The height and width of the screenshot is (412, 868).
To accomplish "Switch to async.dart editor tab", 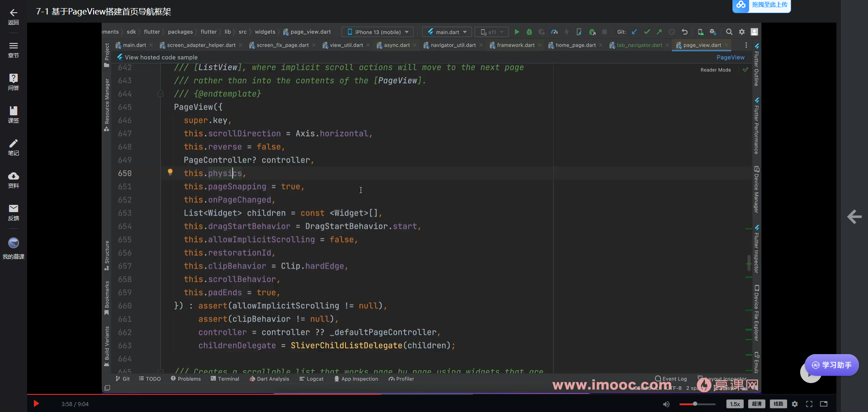I will click(x=396, y=45).
